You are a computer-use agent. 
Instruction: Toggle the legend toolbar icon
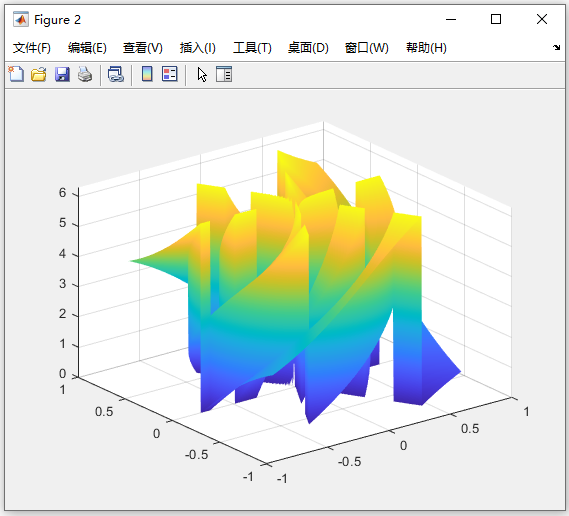click(x=169, y=74)
